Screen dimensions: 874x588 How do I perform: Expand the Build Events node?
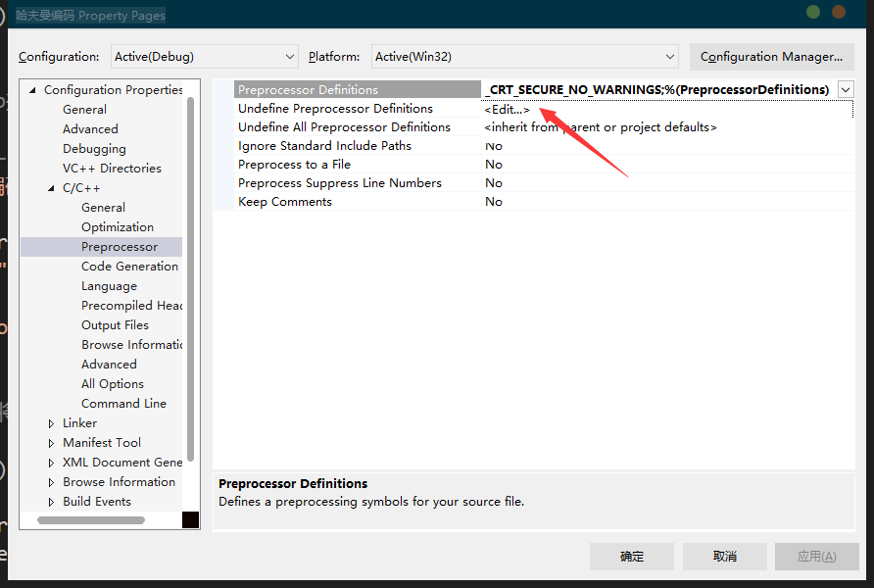[x=51, y=502]
